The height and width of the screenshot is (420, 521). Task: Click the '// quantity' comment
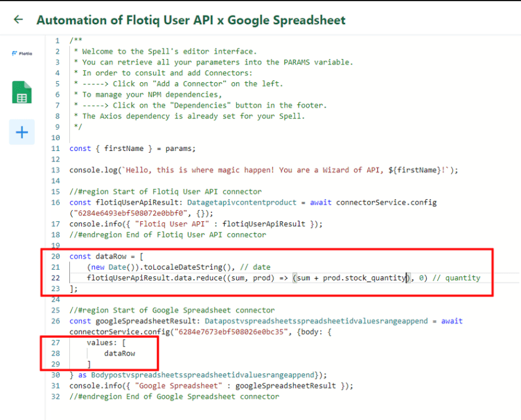456,278
